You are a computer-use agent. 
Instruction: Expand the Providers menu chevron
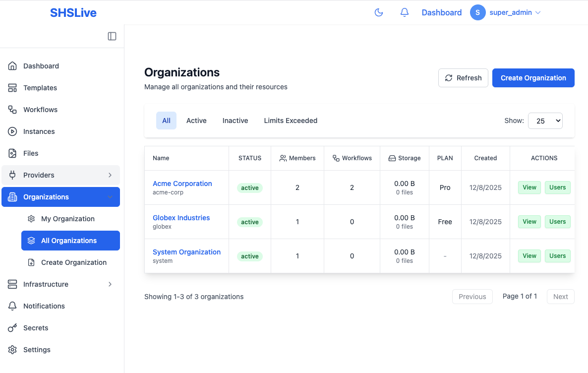coord(110,175)
